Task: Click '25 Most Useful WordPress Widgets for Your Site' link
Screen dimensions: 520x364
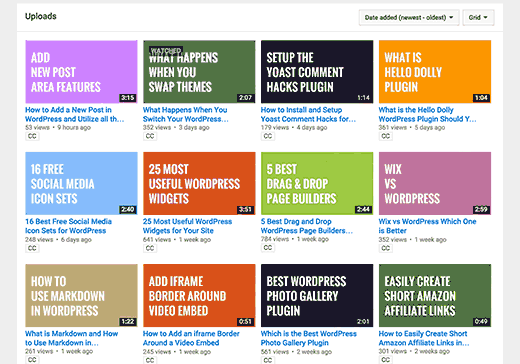Action: pyautogui.click(x=187, y=226)
